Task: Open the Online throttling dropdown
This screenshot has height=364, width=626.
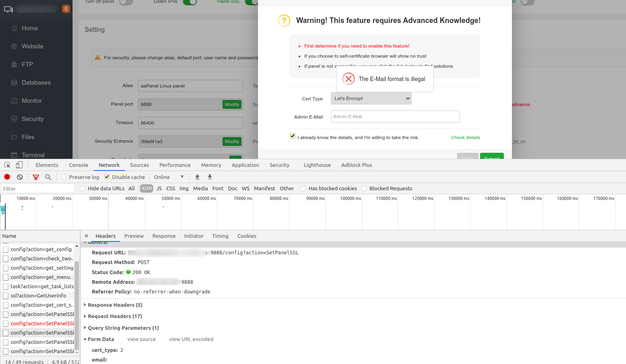Action: tap(168, 177)
